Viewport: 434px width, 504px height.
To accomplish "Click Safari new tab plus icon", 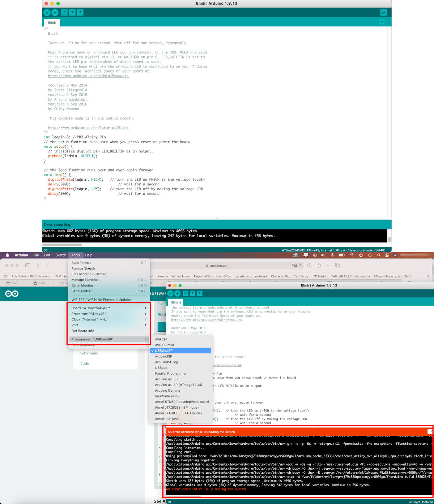I will pyautogui.click(x=328, y=266).
